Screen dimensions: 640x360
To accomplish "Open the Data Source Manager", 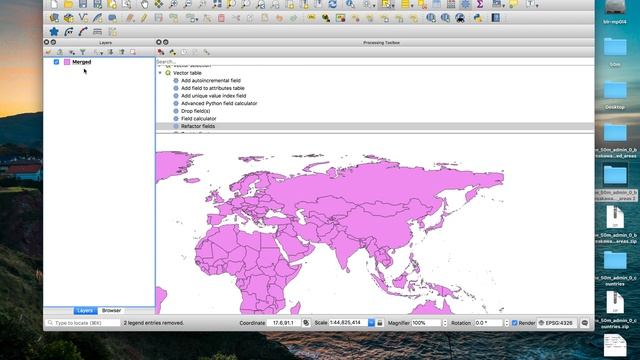I will tap(54, 18).
